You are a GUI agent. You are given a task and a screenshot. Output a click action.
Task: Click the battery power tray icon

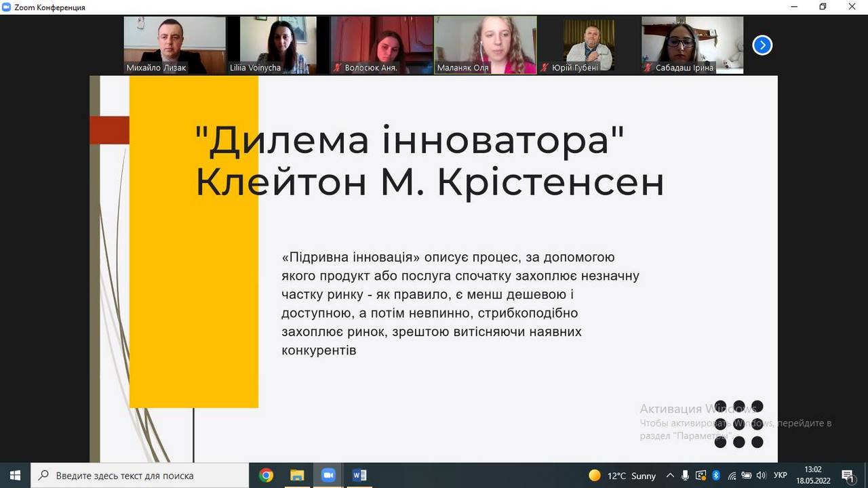pos(746,476)
